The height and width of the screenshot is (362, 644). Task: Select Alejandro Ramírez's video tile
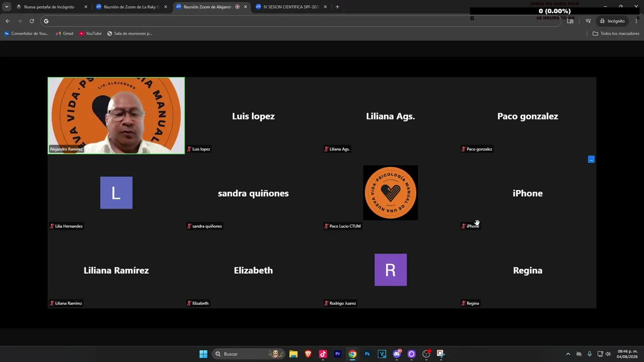tap(116, 116)
